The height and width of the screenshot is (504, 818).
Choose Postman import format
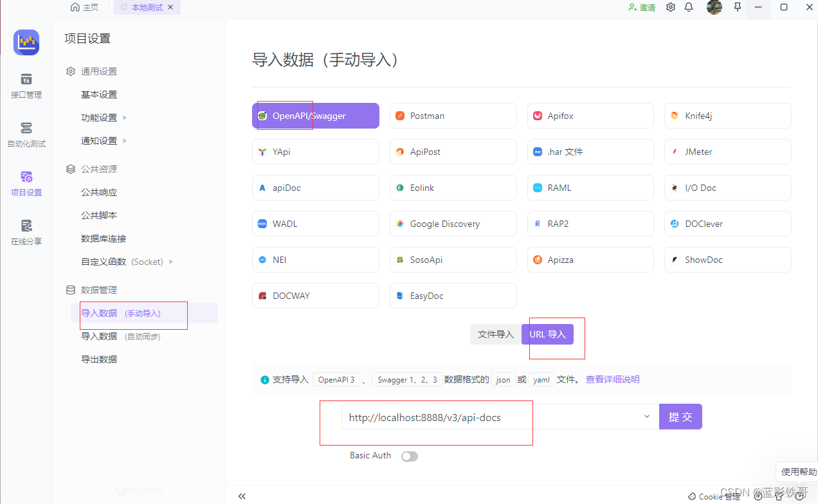click(453, 116)
